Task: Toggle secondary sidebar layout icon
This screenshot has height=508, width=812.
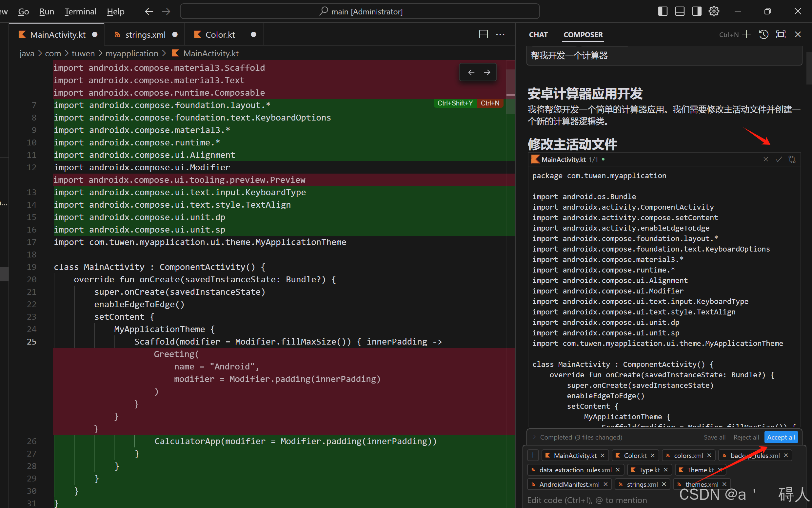Action: [697, 11]
